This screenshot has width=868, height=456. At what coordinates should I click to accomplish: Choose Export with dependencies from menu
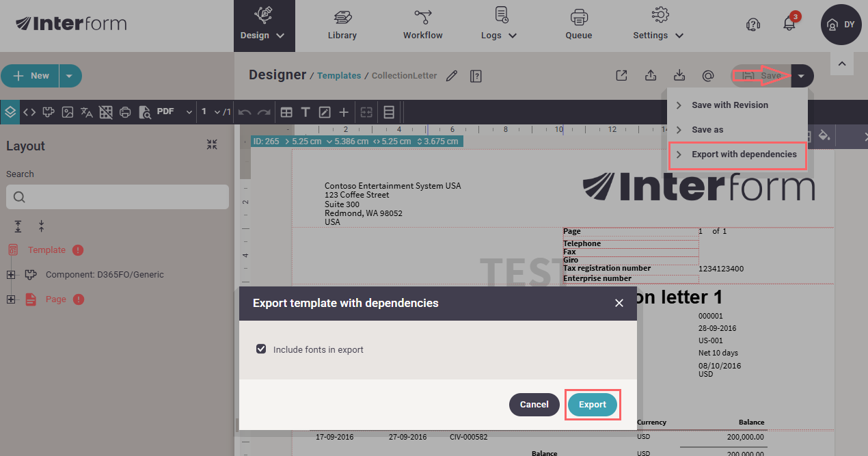point(744,155)
